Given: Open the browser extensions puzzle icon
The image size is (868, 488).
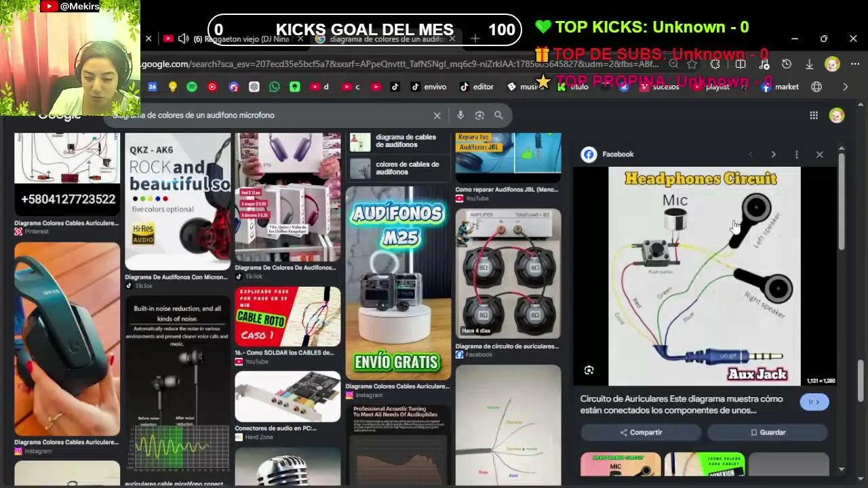Looking at the screenshot, I should click(x=715, y=64).
